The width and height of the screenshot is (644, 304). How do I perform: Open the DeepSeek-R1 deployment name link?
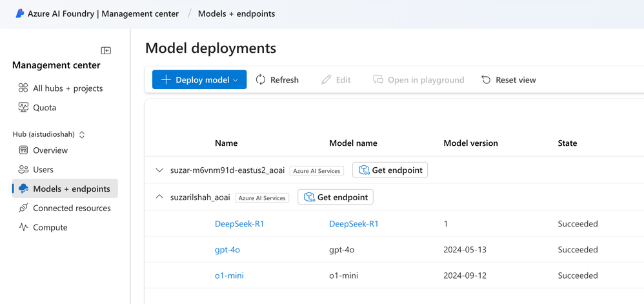coord(239,223)
